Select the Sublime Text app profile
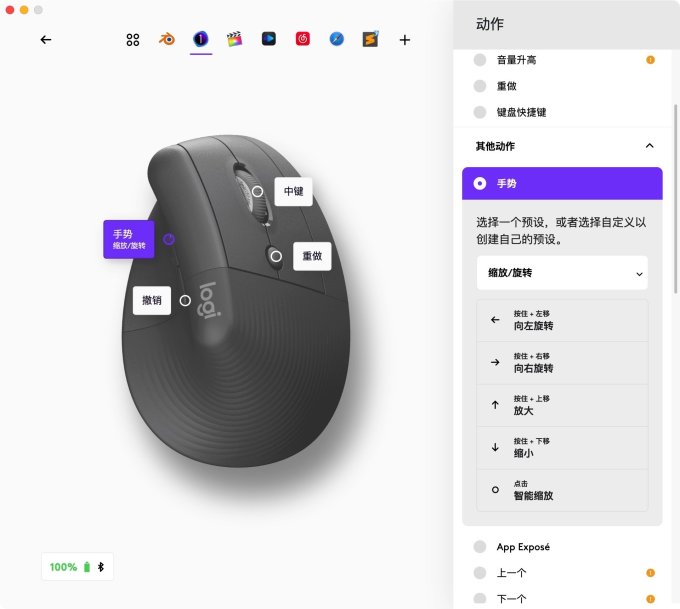This screenshot has width=680, height=609. tap(371, 39)
